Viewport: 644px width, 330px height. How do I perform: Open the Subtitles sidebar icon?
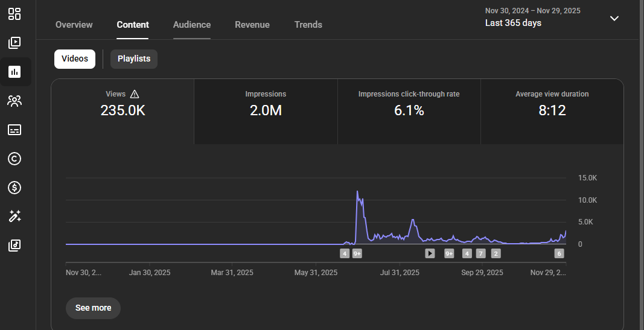click(x=14, y=130)
